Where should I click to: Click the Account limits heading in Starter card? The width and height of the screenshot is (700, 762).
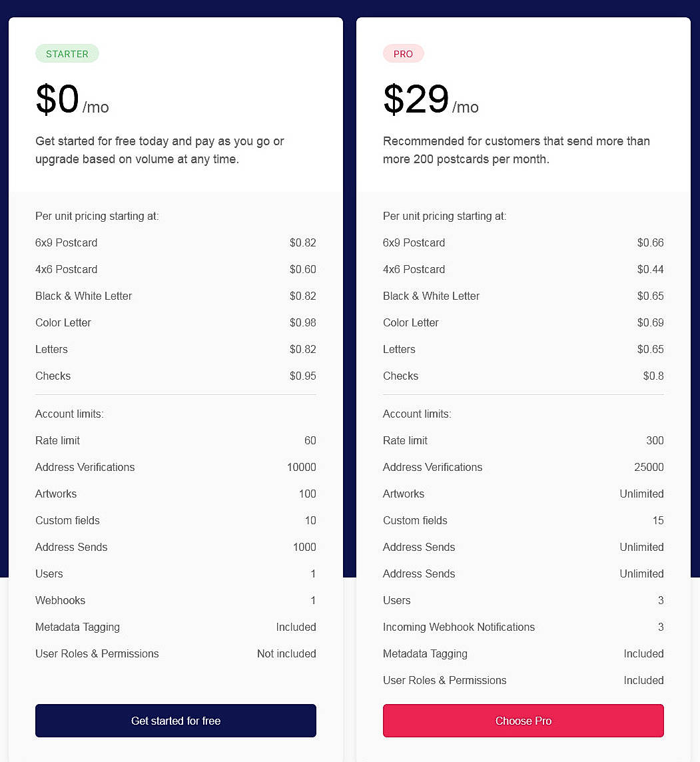(x=69, y=414)
